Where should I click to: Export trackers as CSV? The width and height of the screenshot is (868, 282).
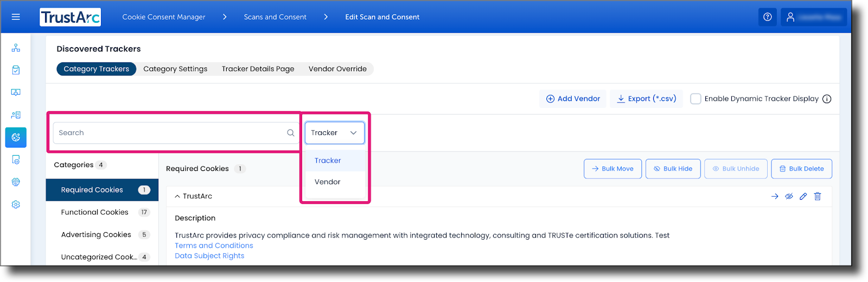[647, 99]
